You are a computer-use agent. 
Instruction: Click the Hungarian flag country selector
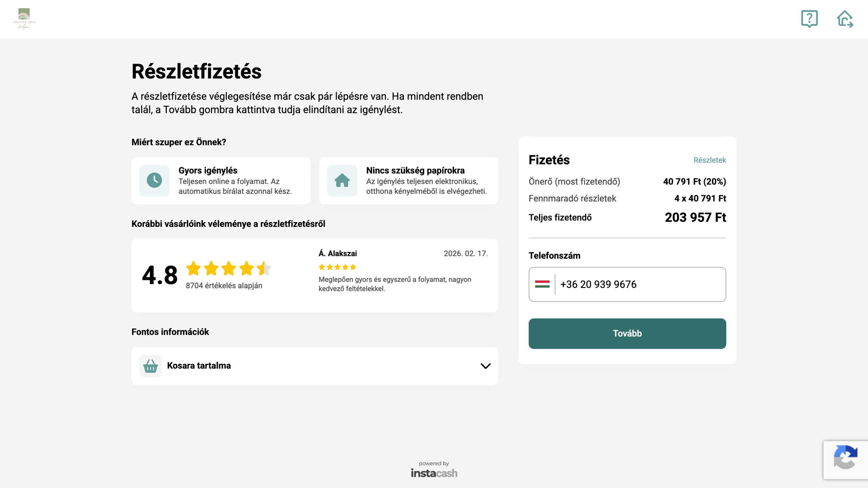(x=542, y=284)
